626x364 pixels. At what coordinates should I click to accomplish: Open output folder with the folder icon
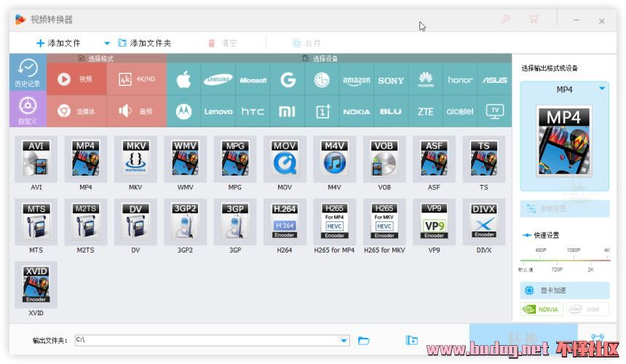364,340
